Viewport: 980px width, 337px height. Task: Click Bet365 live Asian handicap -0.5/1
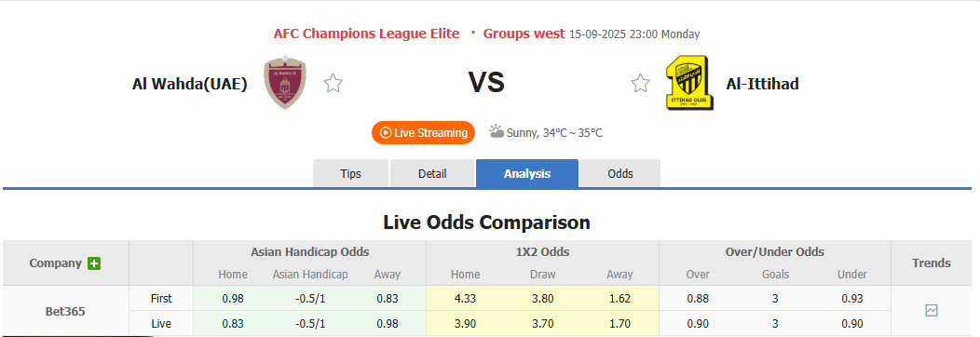(310, 324)
